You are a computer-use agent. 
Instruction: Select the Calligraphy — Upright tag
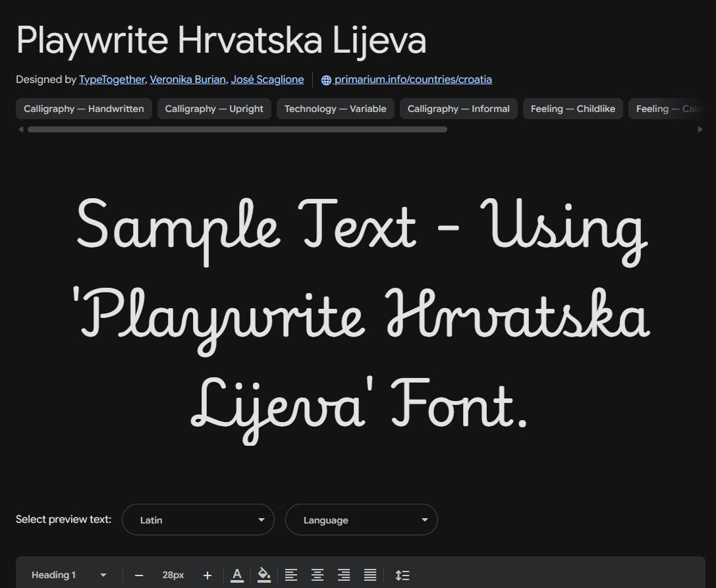click(x=214, y=109)
